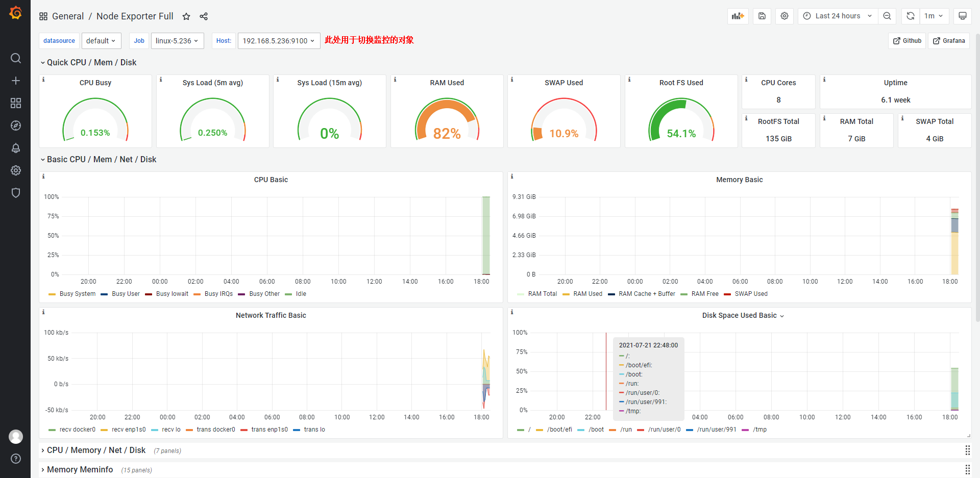Zoom out the time range

(887, 16)
